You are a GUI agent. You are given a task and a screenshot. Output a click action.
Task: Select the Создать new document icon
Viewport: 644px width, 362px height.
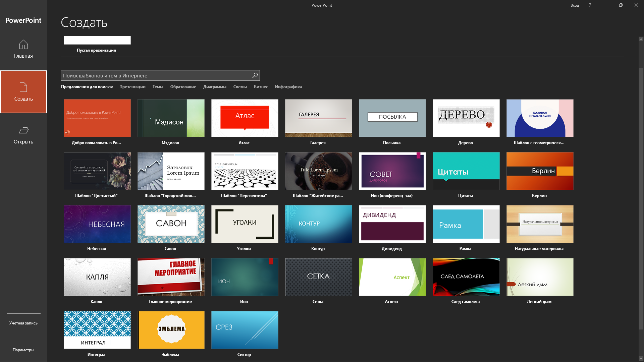[x=23, y=87]
